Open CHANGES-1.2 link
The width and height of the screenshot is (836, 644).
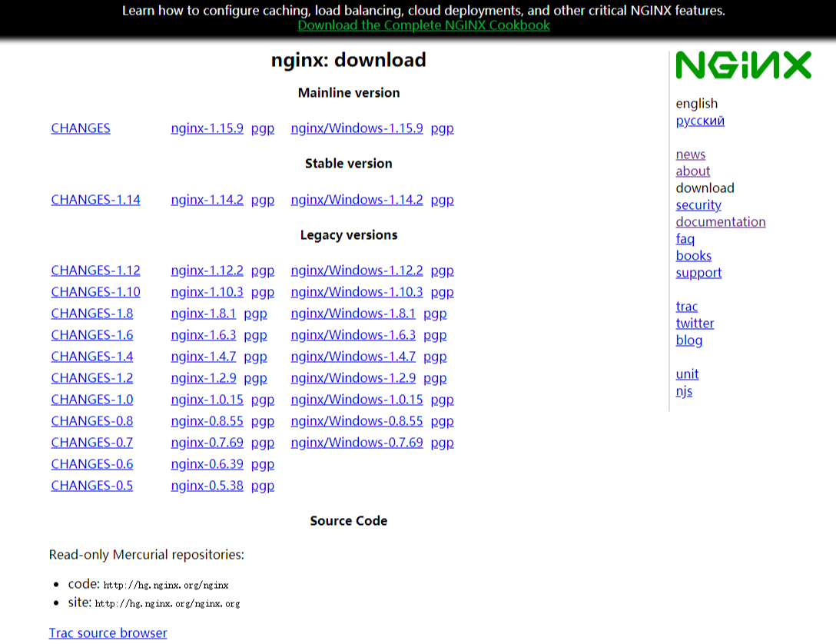[91, 377]
